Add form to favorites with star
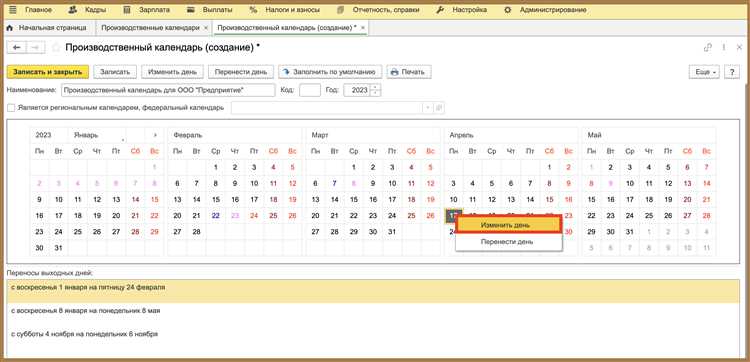750x362 pixels. [56, 47]
